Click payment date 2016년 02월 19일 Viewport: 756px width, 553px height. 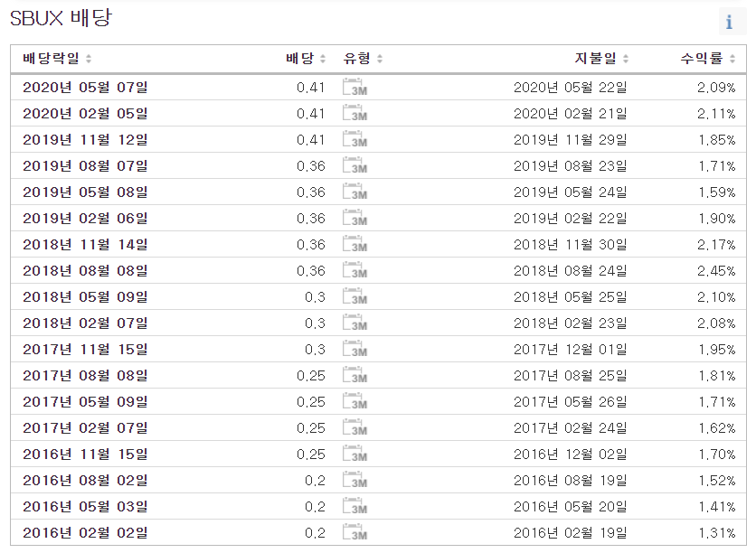pos(571,532)
